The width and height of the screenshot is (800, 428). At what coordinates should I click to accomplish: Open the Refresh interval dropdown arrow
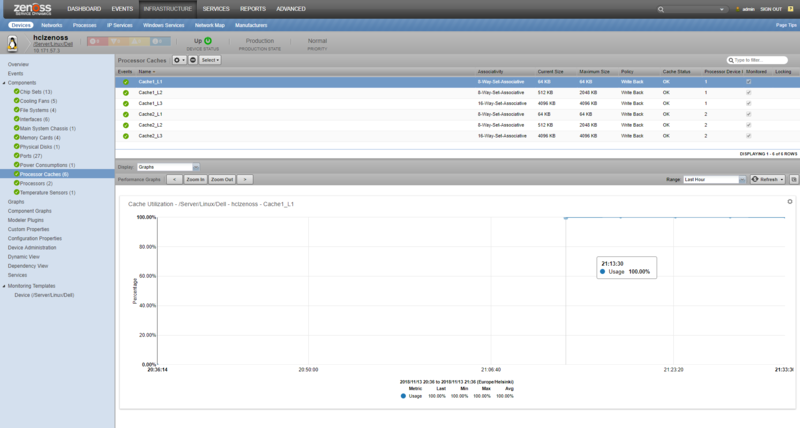[x=782, y=180]
